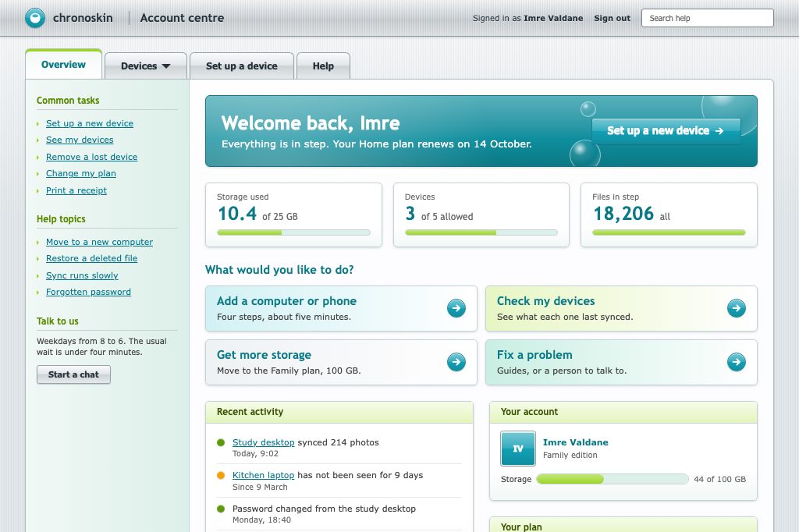Click the arrow icon on Check my devices
The image size is (799, 532).
tap(737, 308)
